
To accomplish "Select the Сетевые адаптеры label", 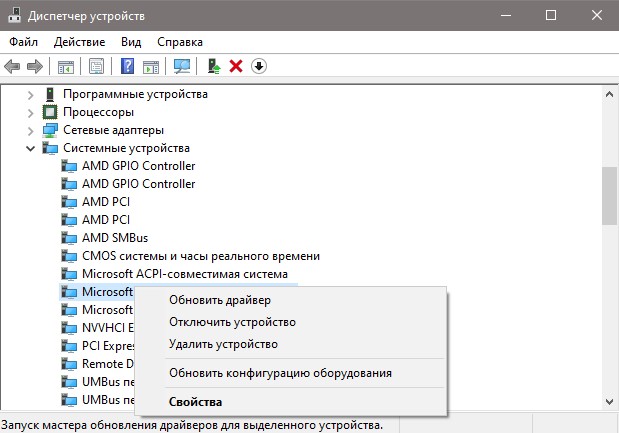I will coord(113,130).
